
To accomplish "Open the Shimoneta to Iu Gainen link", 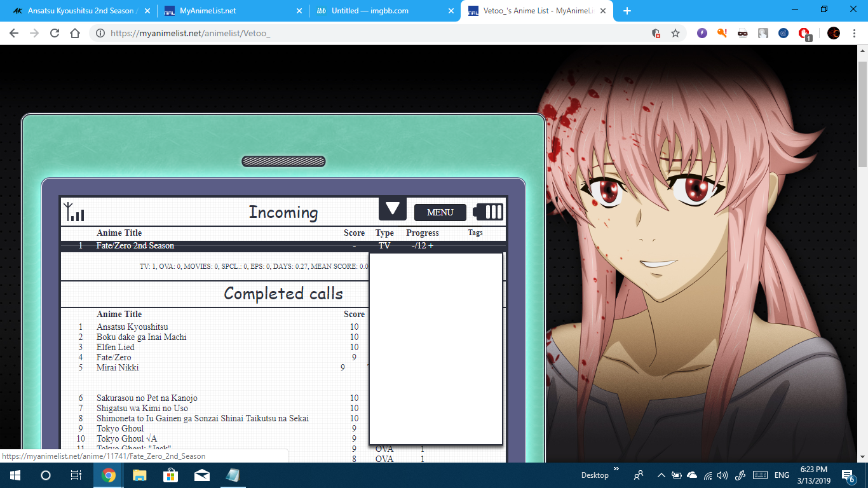I will tap(203, 418).
